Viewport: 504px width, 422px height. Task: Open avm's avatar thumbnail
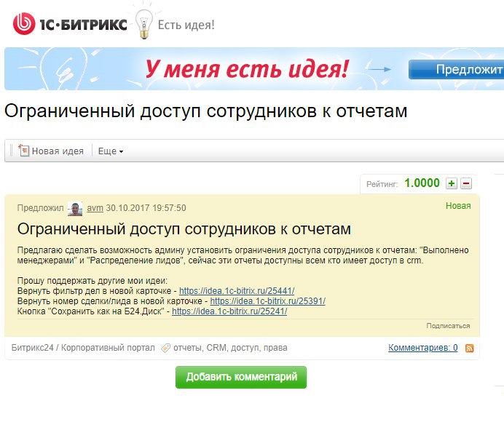(75, 208)
